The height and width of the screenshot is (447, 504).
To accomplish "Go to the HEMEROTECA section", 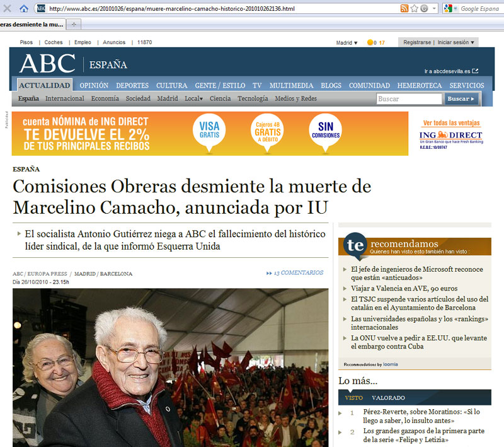I will point(419,86).
